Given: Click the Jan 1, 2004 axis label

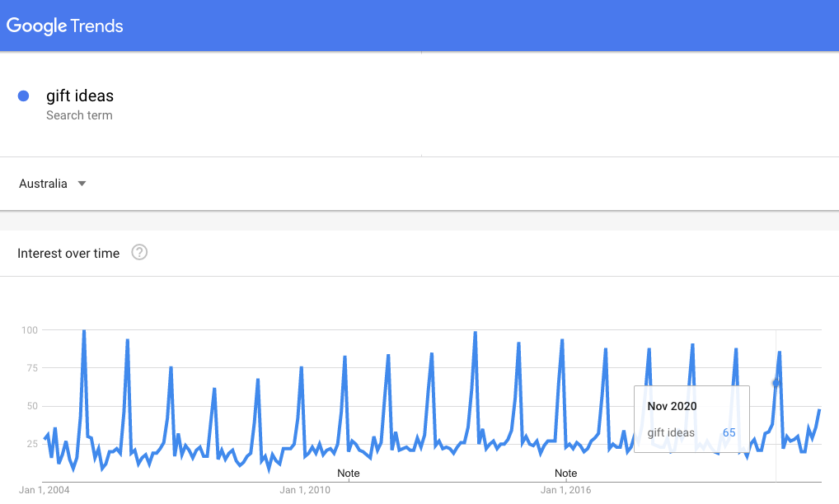Looking at the screenshot, I should click(x=45, y=490).
